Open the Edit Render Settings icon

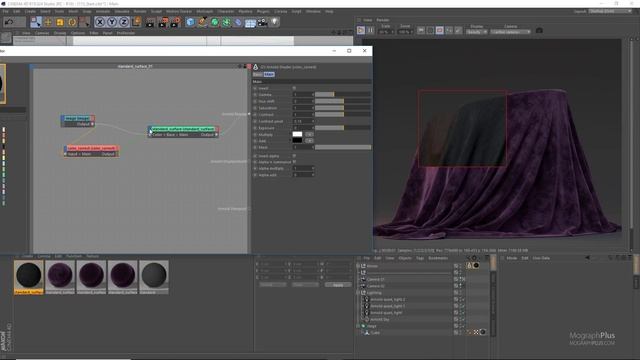[x=176, y=22]
